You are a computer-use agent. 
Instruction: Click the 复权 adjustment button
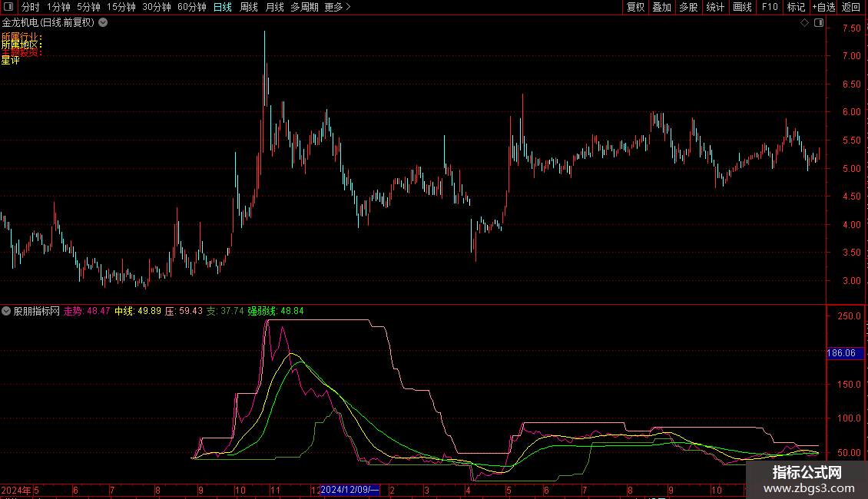pyautogui.click(x=635, y=8)
